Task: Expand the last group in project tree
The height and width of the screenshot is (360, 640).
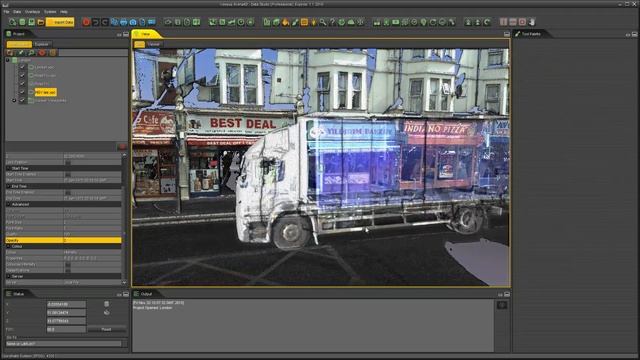Action: [x=14, y=100]
